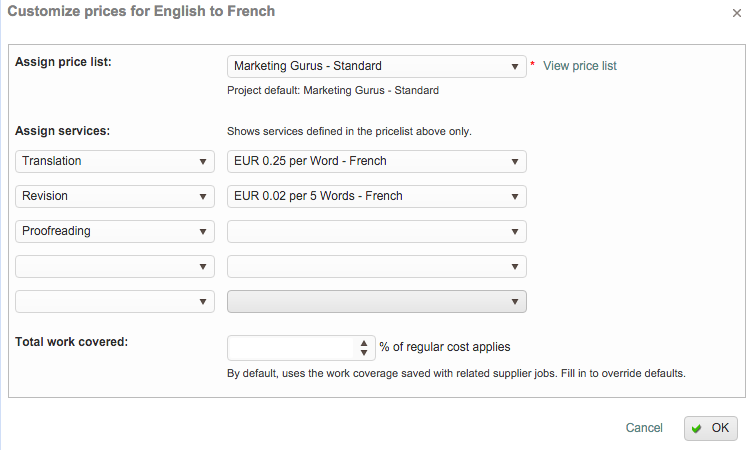Click the green checkmark icon on OK

[x=697, y=428]
